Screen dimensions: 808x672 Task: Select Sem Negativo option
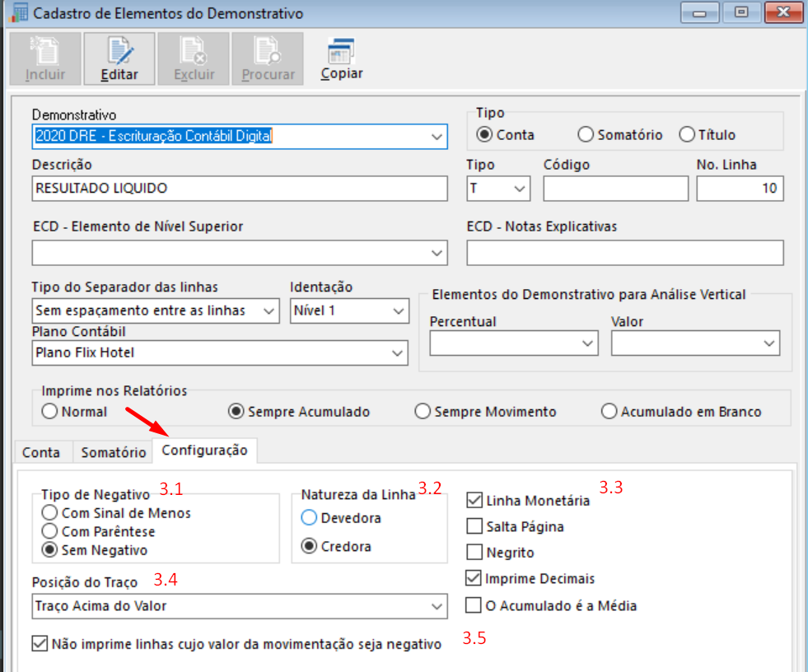coord(49,550)
